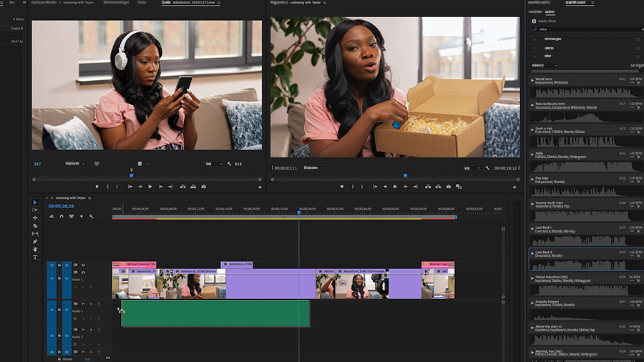Add a timeline marker from timeline header
Viewport: 644px width, 362px height.
tap(82, 216)
